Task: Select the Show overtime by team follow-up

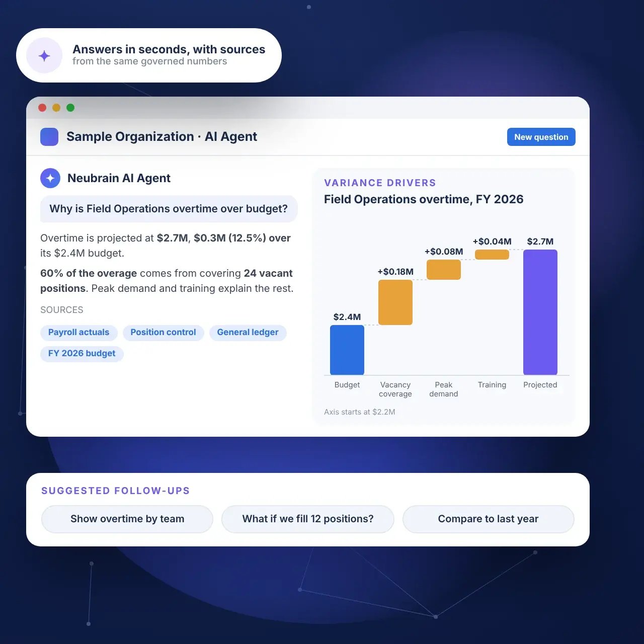Action: (127, 519)
